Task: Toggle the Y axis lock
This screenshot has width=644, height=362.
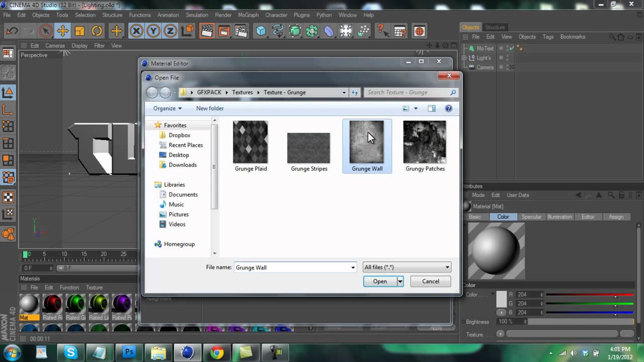Action: click(153, 31)
